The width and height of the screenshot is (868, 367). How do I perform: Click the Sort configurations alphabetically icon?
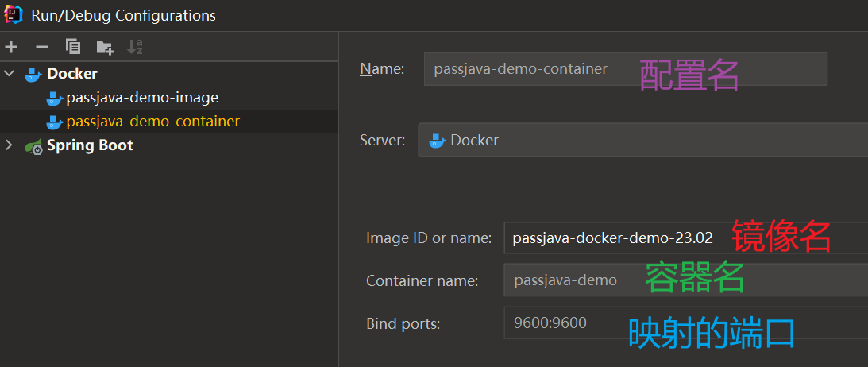135,47
